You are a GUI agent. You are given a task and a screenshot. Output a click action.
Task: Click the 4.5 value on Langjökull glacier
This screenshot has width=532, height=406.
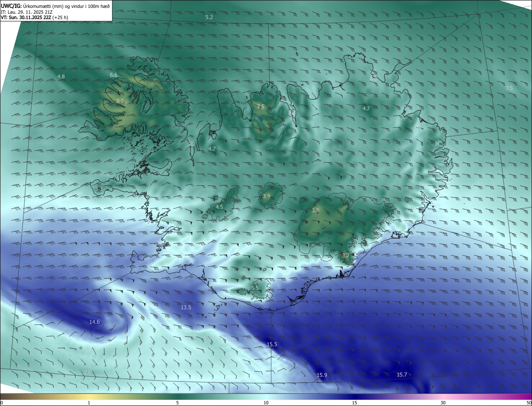click(x=219, y=207)
